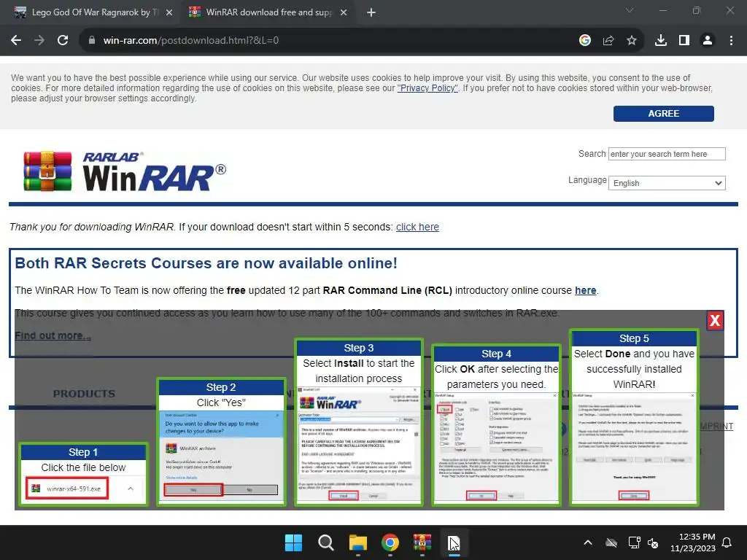Open the PRODUCTS menu item

pyautogui.click(x=84, y=394)
